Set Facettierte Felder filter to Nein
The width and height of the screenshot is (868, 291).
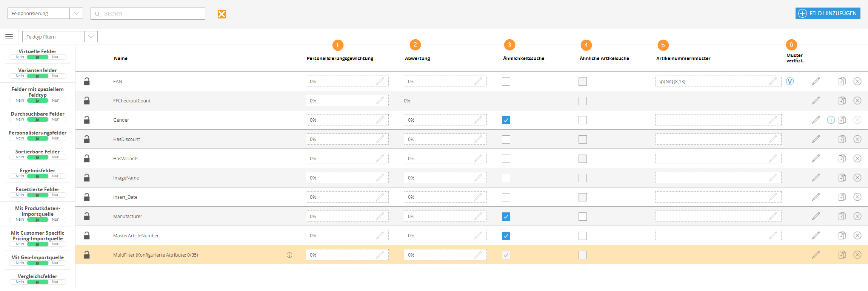coord(20,195)
